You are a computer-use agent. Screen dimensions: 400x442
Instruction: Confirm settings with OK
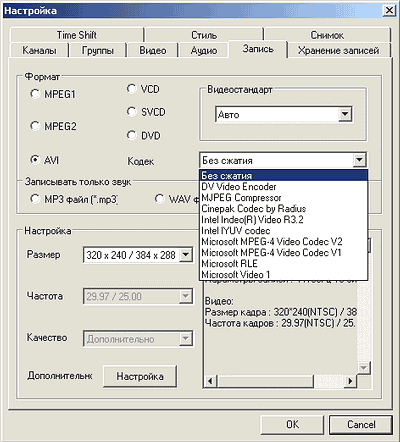click(x=293, y=424)
